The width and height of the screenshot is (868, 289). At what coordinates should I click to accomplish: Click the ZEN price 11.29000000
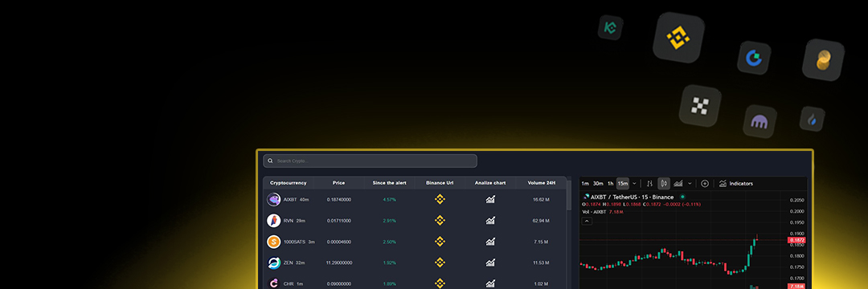tap(339, 263)
